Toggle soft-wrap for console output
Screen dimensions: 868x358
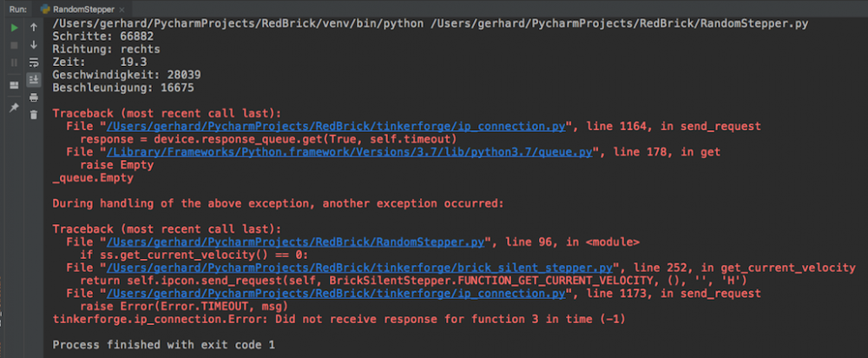tap(34, 63)
